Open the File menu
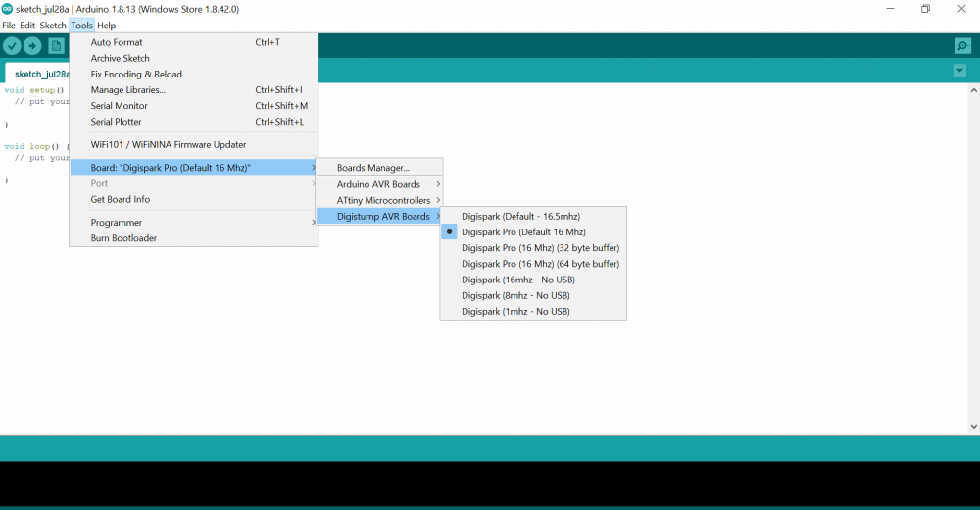This screenshot has width=980, height=510. pos(9,25)
